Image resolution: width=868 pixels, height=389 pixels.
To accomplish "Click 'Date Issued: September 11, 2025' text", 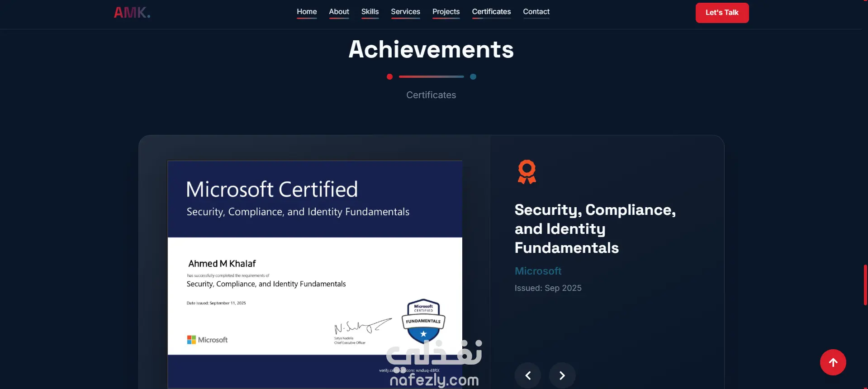I will (216, 303).
